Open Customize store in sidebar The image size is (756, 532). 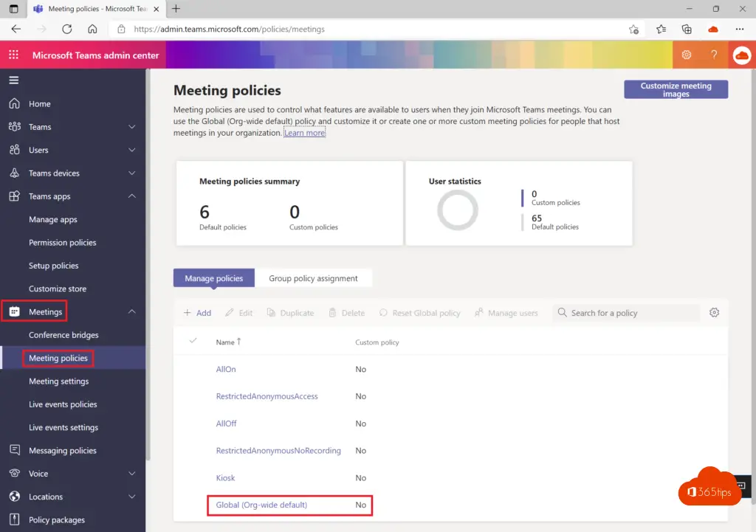[58, 289]
